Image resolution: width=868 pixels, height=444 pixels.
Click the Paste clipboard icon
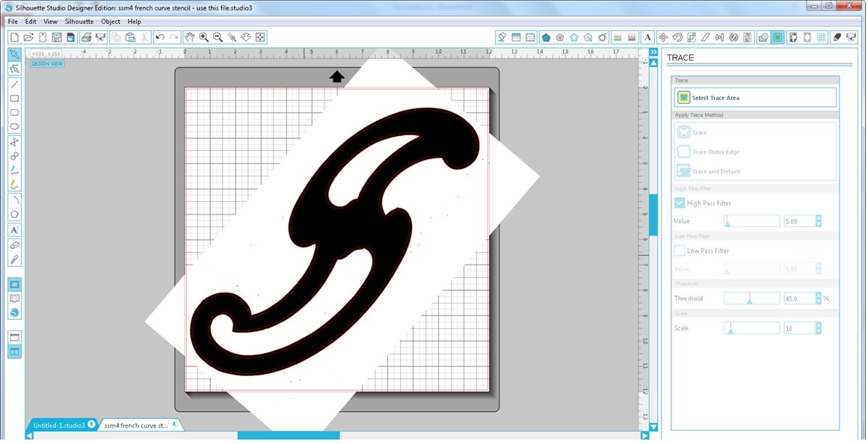click(x=130, y=37)
